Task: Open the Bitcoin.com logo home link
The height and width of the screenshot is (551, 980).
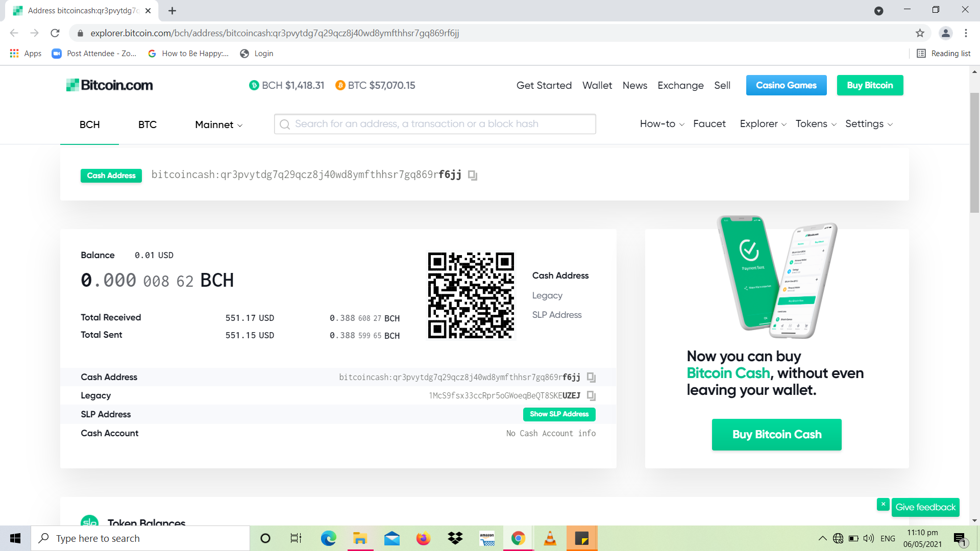Action: tap(109, 85)
